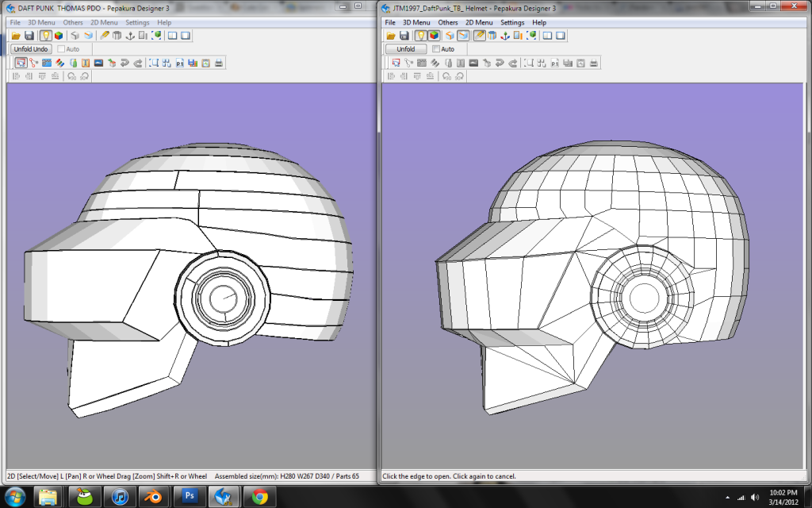
Task: Click the Unfold Undo button
Action: click(31, 48)
